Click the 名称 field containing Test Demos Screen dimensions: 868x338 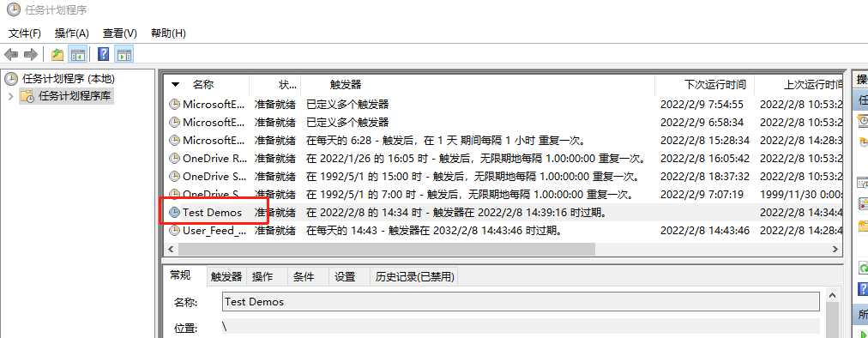(x=521, y=302)
